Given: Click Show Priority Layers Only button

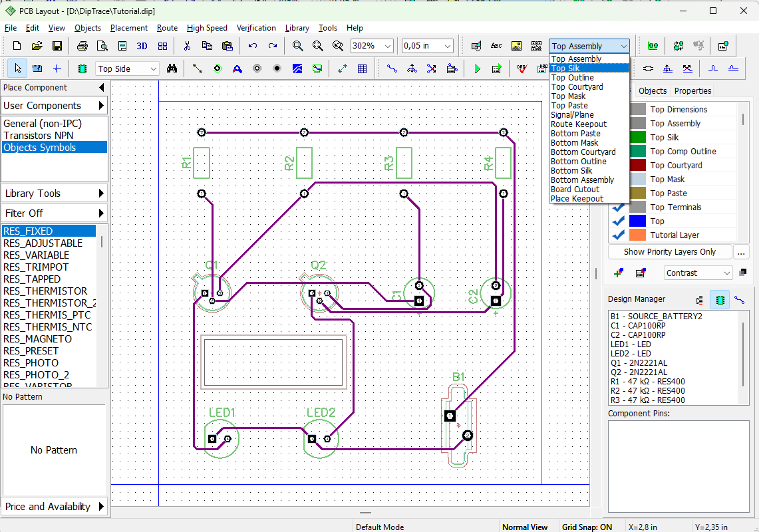Looking at the screenshot, I should (x=669, y=252).
